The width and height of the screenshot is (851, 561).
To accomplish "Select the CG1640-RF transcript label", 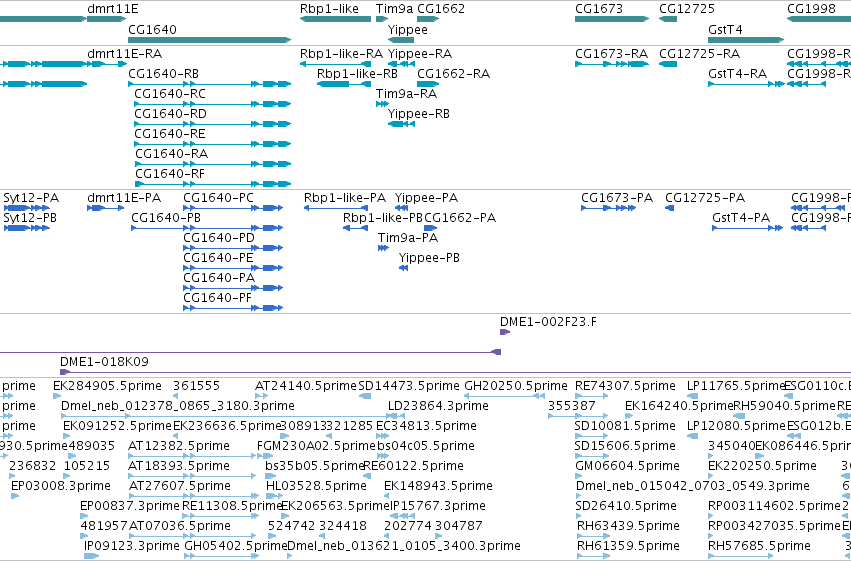I will (170, 174).
